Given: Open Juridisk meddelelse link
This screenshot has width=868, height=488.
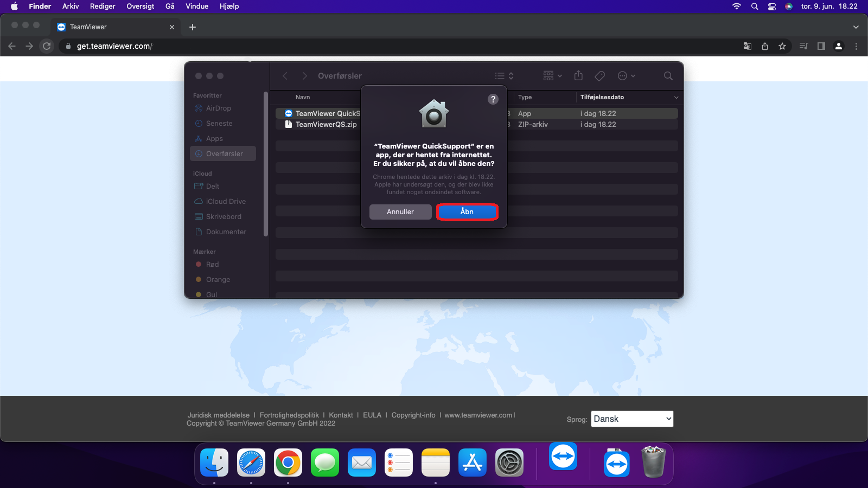Looking at the screenshot, I should click(219, 415).
